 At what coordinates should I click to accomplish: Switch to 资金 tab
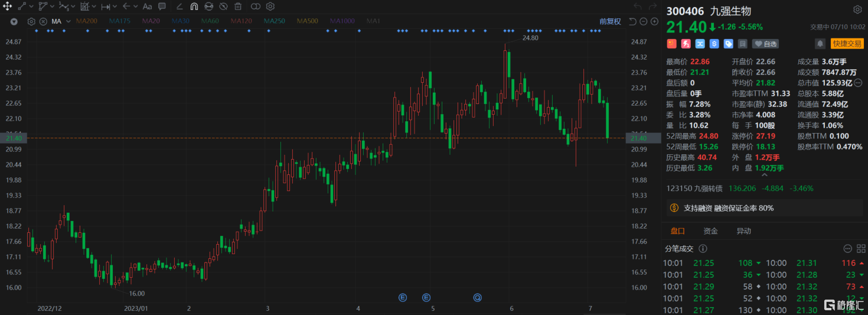pos(710,231)
